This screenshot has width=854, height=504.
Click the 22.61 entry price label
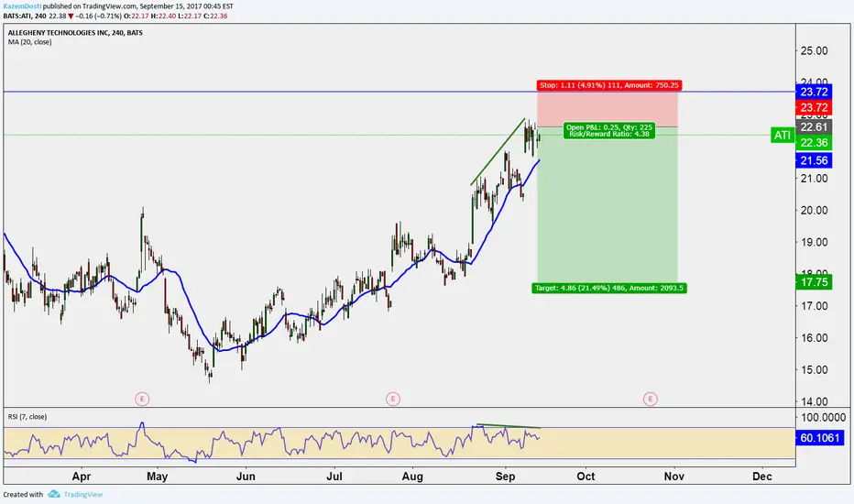[x=814, y=127]
